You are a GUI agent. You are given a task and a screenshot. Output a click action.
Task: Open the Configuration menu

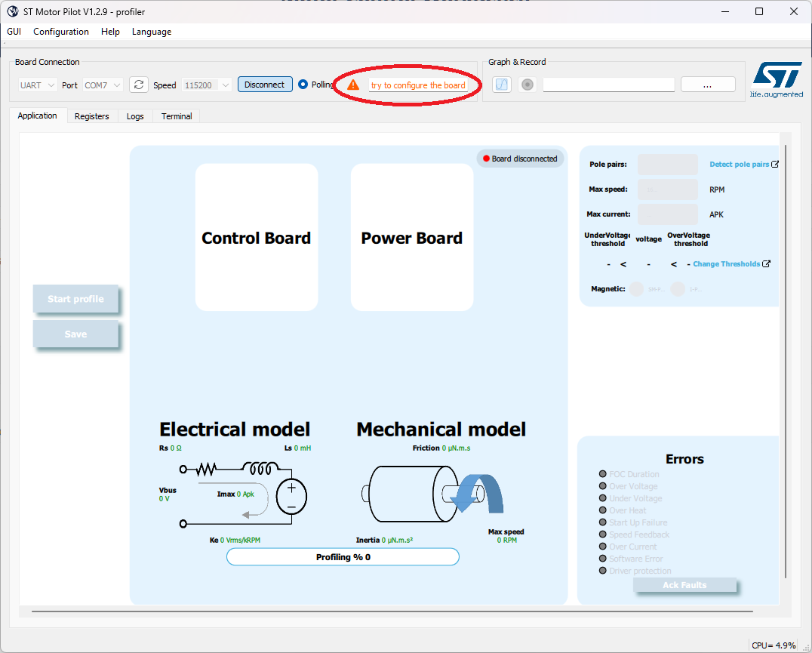point(60,32)
